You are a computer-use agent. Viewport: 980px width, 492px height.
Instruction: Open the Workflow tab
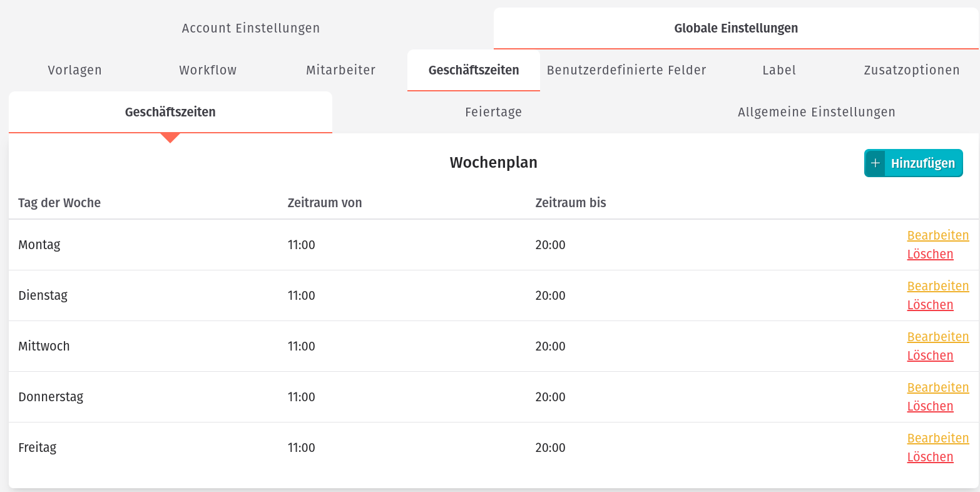[208, 70]
